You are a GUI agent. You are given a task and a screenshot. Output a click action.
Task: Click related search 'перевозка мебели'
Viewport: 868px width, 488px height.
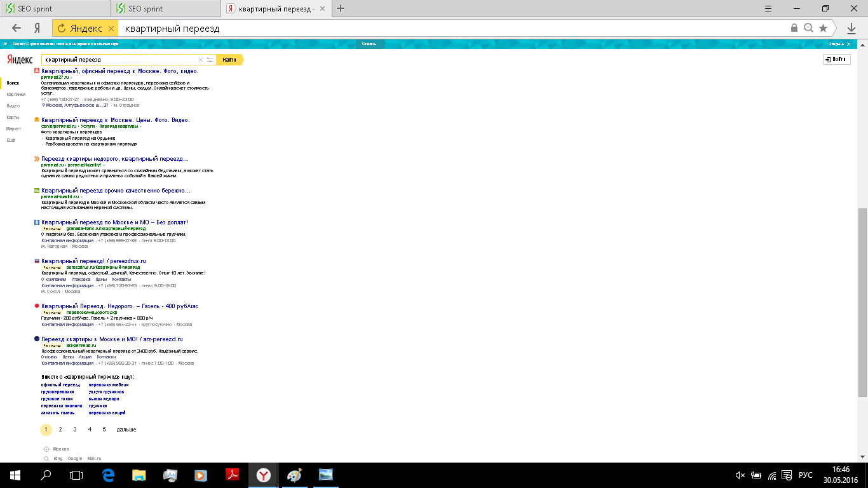point(109,385)
